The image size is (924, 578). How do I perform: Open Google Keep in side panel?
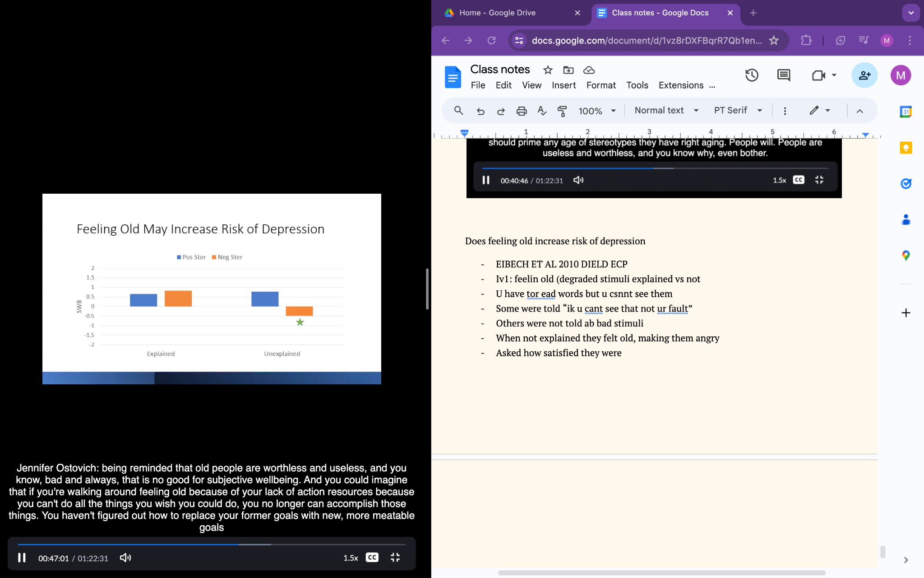click(x=906, y=148)
